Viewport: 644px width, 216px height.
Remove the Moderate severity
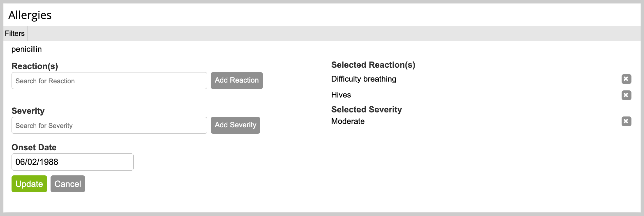626,121
